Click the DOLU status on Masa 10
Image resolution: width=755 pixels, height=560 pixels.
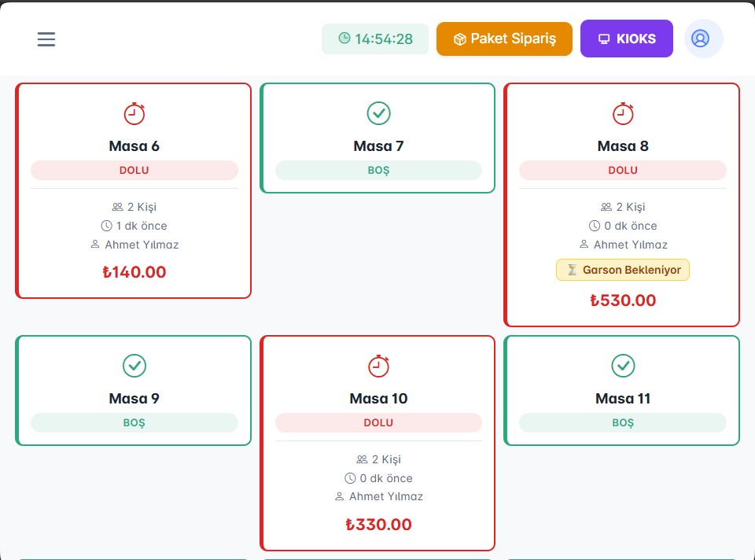pos(378,422)
